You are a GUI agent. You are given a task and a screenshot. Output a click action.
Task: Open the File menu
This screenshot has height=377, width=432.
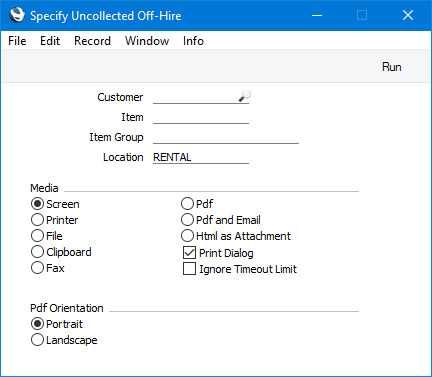coord(17,41)
